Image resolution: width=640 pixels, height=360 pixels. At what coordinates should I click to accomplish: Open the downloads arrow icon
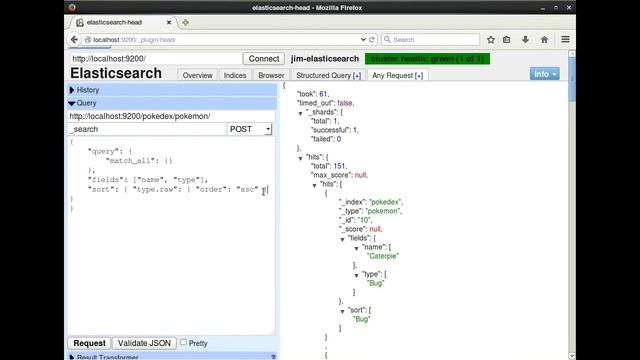525,40
